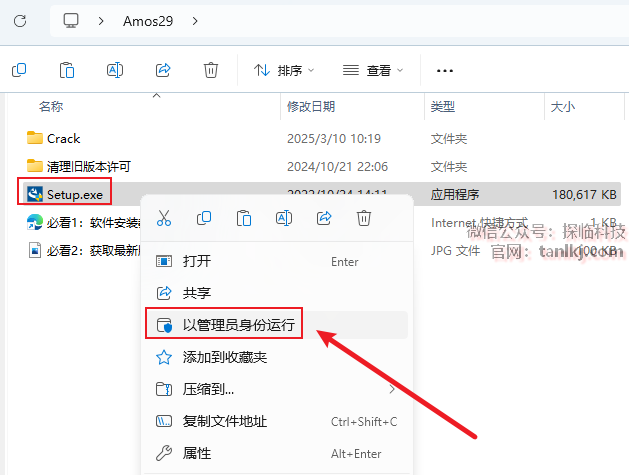
Task: Click the Edge shortcut icon of 必看1
Action: [x=35, y=222]
